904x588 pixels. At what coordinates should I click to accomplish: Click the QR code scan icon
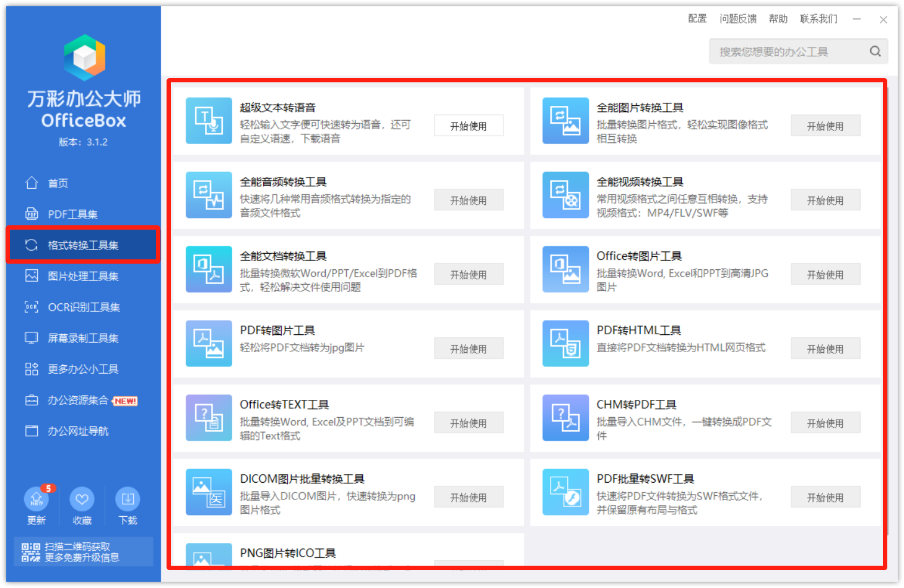point(31,552)
